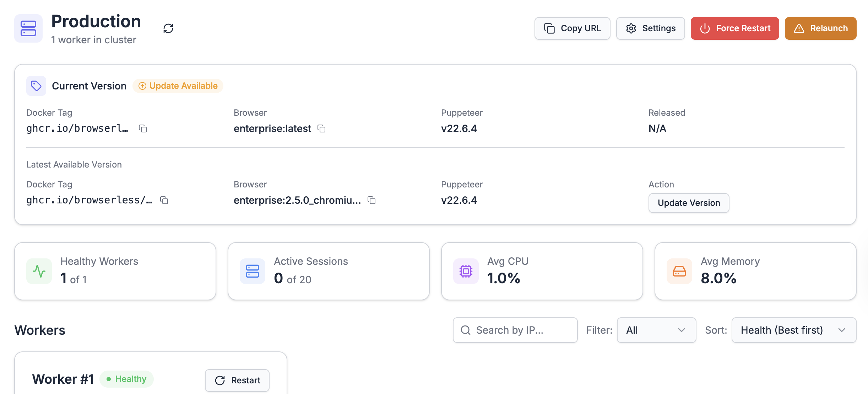Click the refresh icon next to Production
The height and width of the screenshot is (394, 868).
pyautogui.click(x=168, y=28)
